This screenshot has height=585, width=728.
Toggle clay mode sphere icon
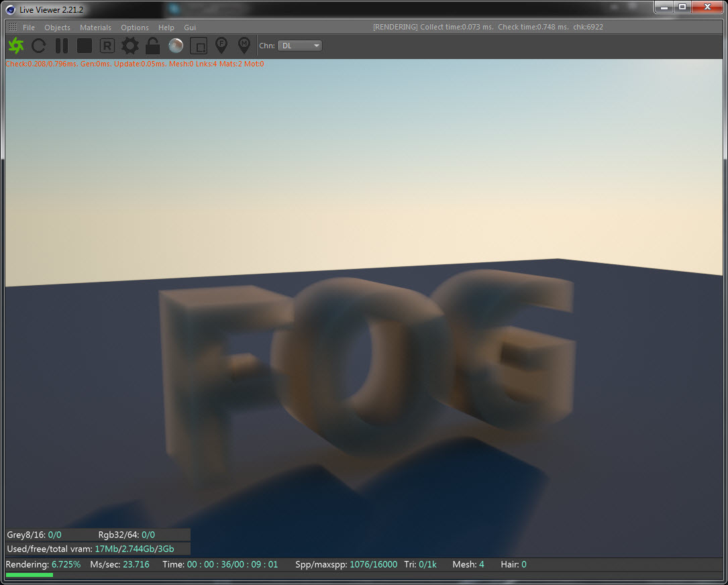point(176,46)
